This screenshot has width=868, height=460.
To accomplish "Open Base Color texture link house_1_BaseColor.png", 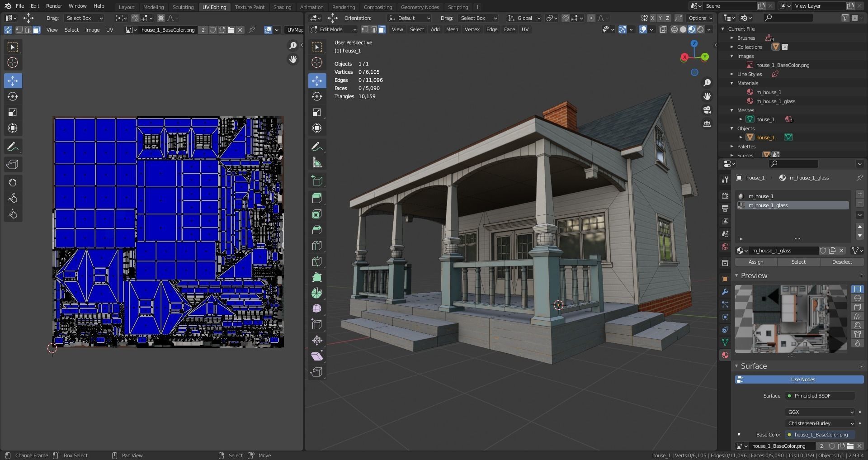I will coord(820,435).
